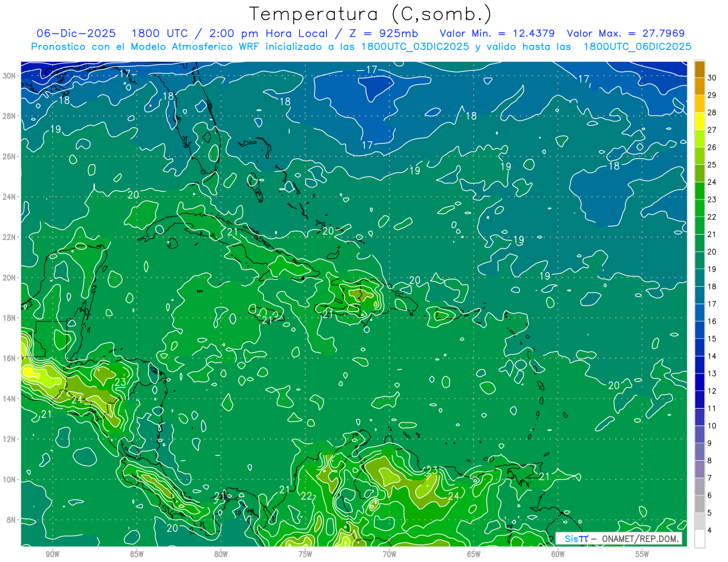Click the color scale label "4"
Viewport: 728px width, 562px height.
pyautogui.click(x=710, y=530)
